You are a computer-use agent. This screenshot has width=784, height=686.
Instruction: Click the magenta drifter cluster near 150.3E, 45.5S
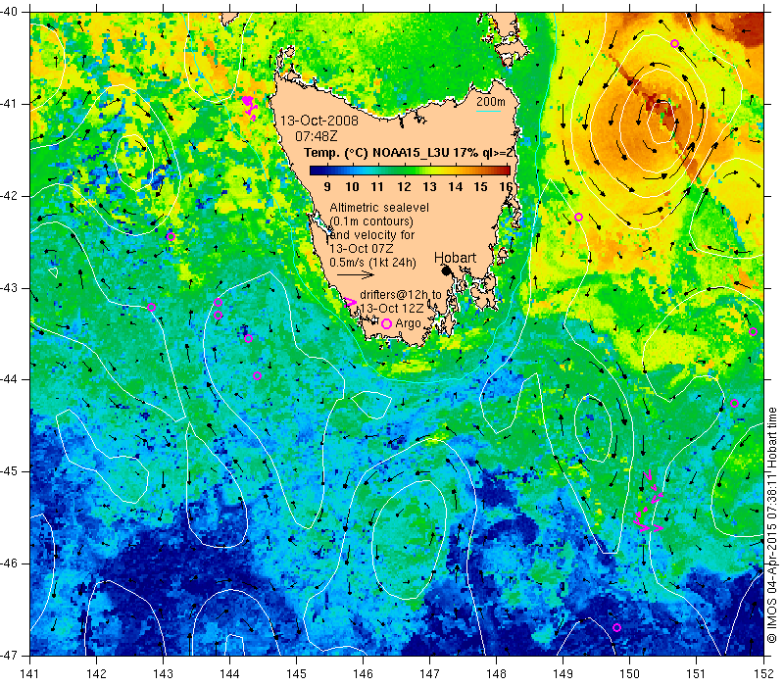tap(649, 501)
